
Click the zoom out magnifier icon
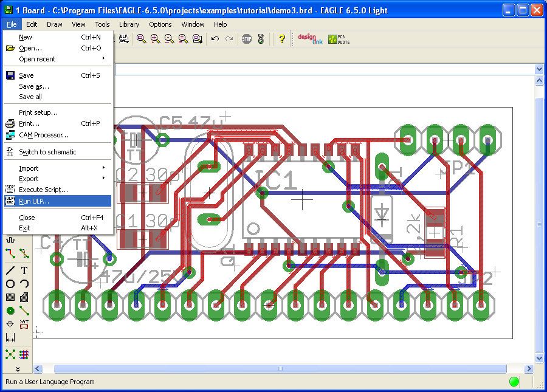(x=169, y=39)
